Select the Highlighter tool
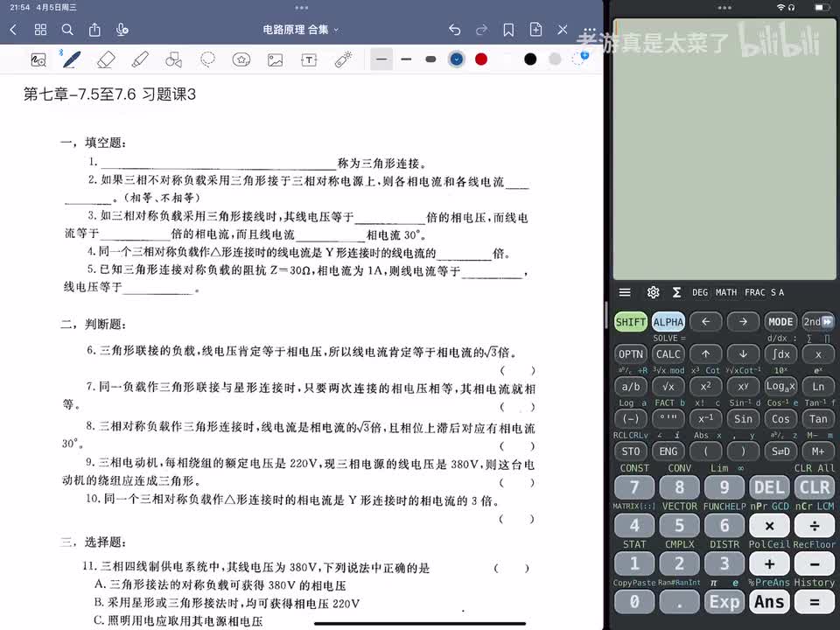Image resolution: width=840 pixels, height=630 pixels. click(140, 59)
